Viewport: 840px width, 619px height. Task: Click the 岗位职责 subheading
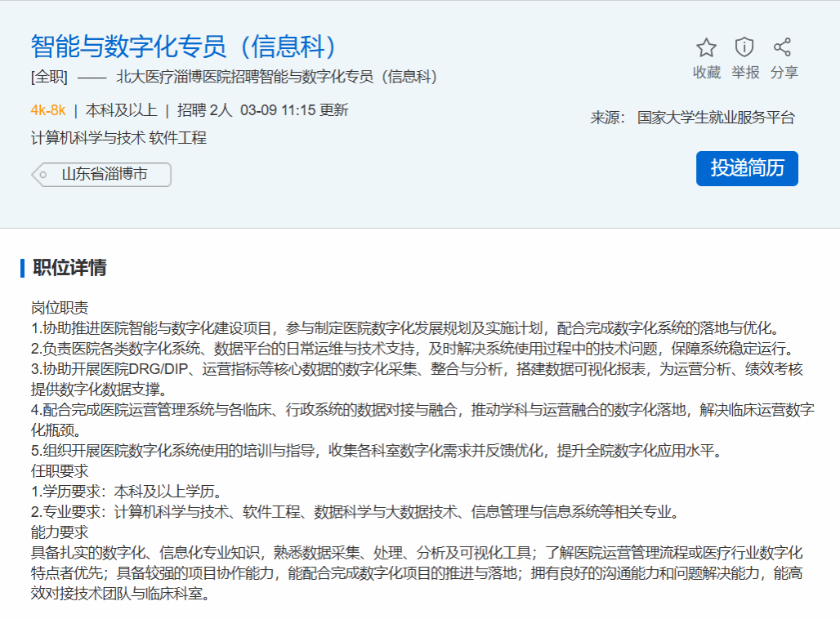pyautogui.click(x=60, y=308)
